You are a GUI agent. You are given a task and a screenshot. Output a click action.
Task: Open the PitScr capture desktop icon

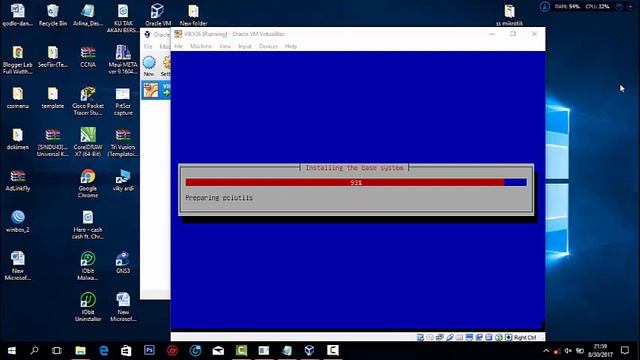(123, 101)
